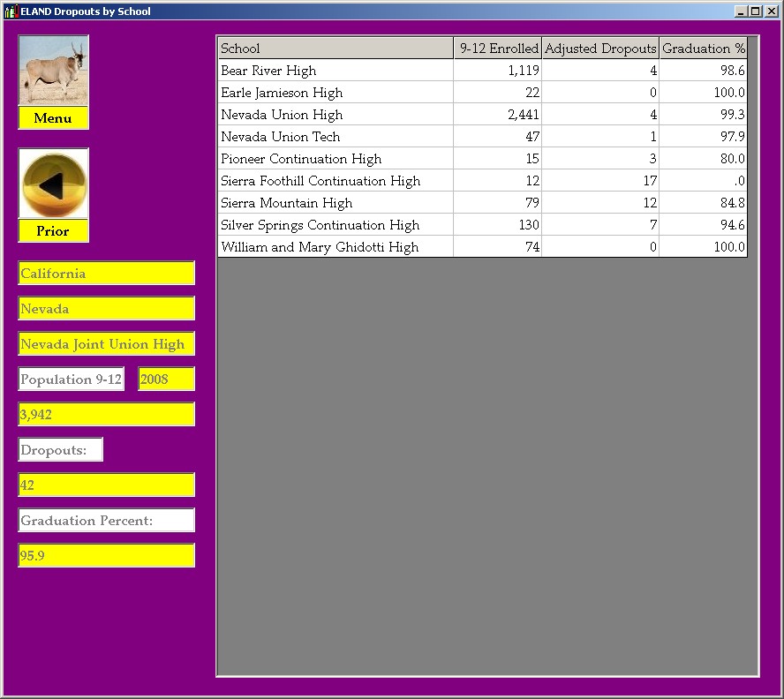Click William and Mary Ghidotti's enrolled value 74
This screenshot has height=699, width=784.
(x=532, y=246)
